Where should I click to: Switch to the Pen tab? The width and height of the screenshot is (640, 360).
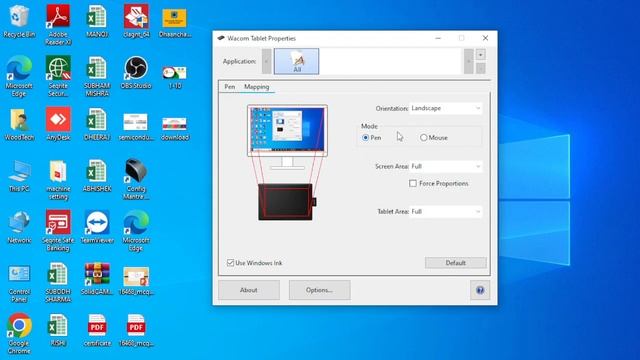(230, 87)
